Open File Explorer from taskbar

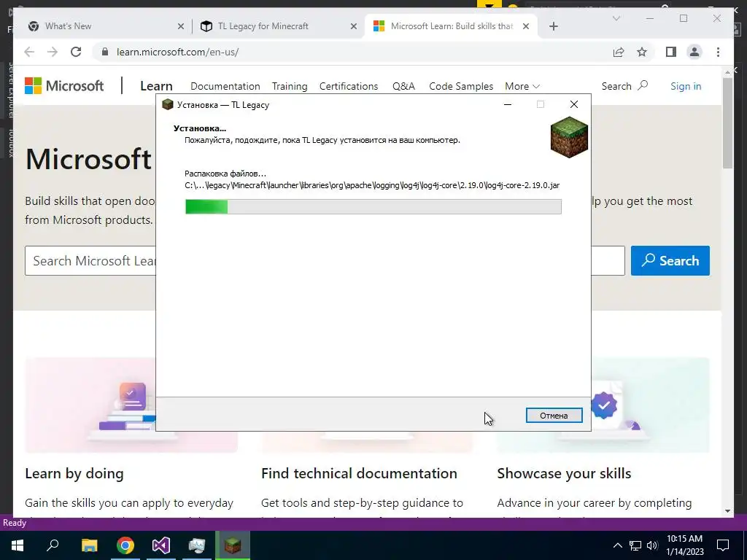click(89, 545)
